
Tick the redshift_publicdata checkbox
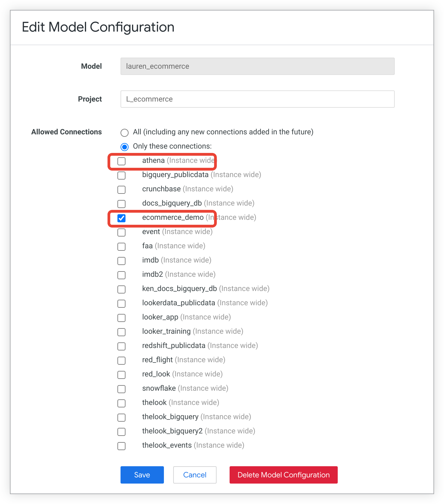121,346
